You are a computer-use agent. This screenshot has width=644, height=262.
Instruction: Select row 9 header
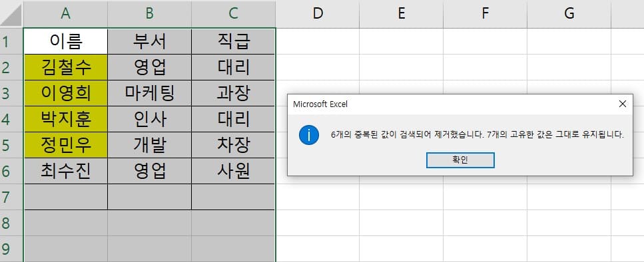11,249
